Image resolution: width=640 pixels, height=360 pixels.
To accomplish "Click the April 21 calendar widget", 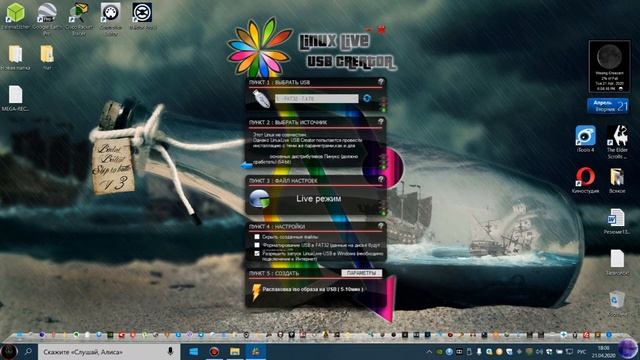I will pos(608,106).
